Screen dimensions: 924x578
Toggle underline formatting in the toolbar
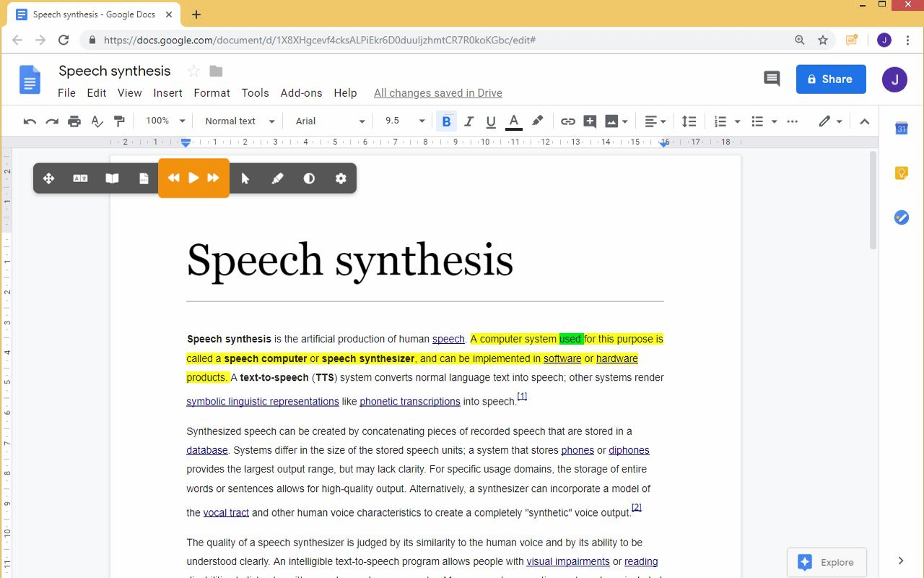pos(491,121)
